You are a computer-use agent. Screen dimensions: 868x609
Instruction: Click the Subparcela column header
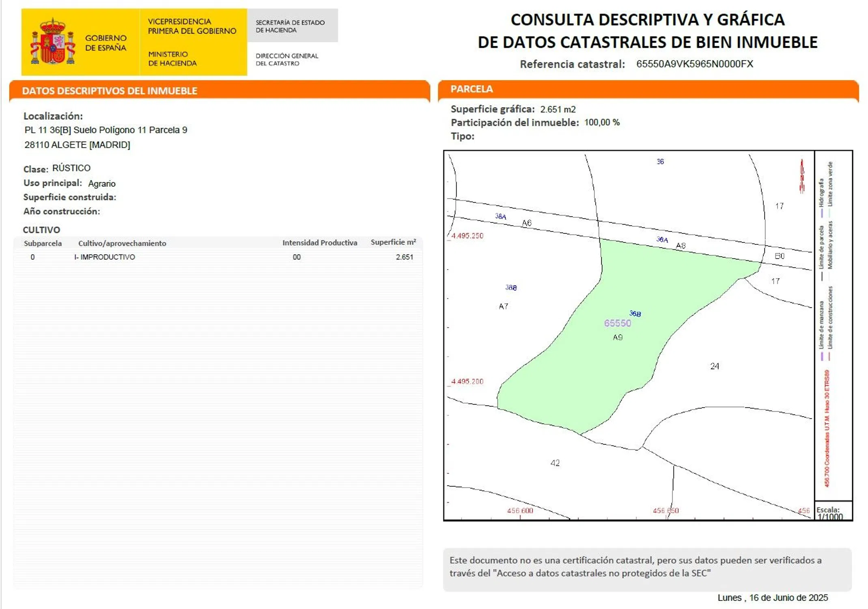[43, 243]
